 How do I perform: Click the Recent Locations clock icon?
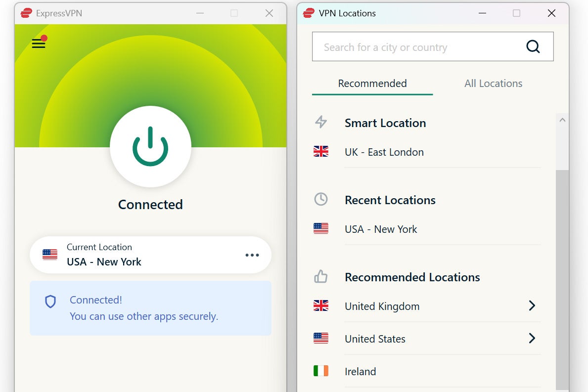tap(321, 199)
